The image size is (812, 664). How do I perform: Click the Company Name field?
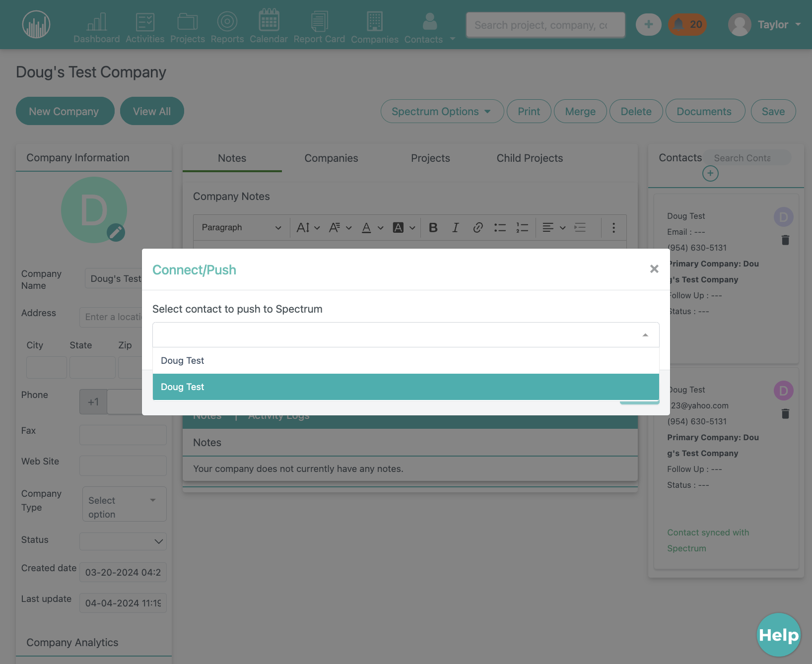[x=114, y=278]
